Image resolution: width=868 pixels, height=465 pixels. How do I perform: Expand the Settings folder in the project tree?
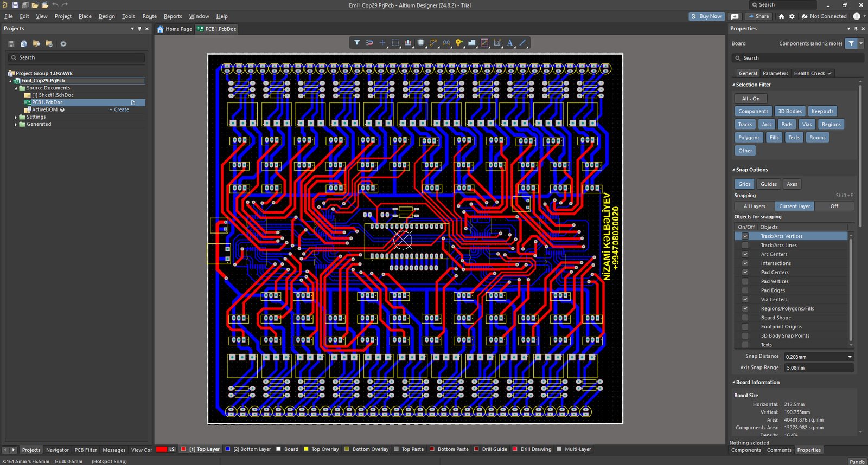coord(16,117)
